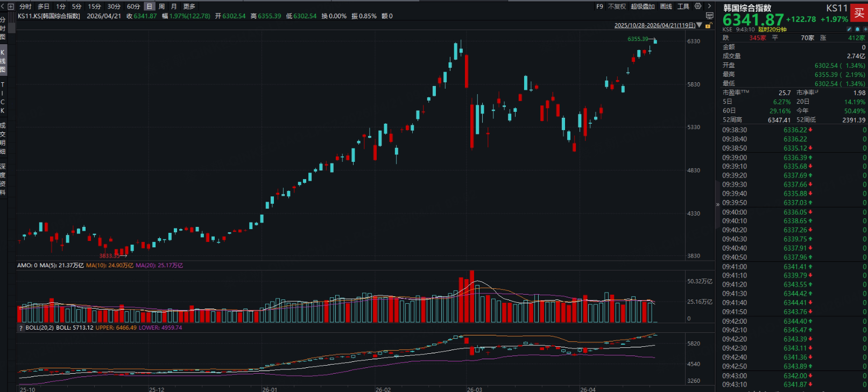Click the 09:38:30 tick row
Screen dimensions: 868x392
(794, 130)
